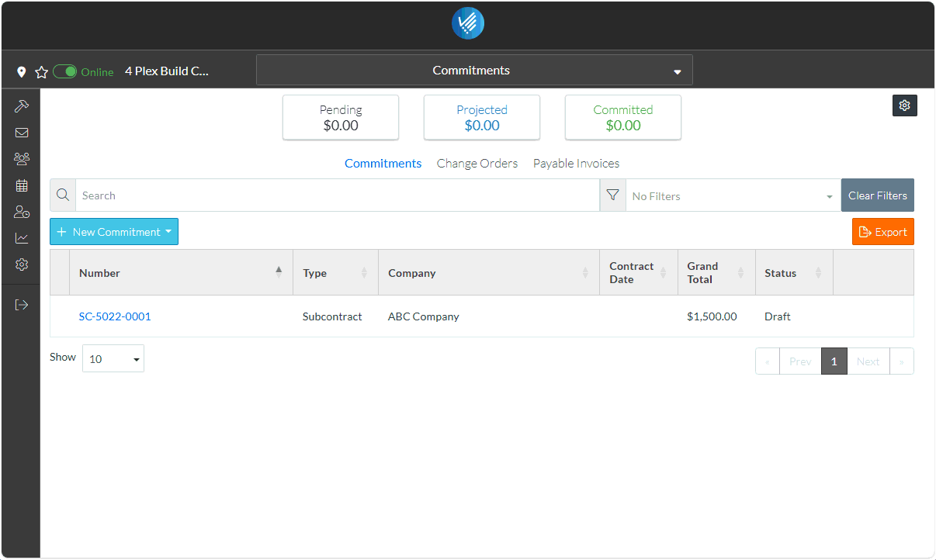Open the Show 10 rows dropdown
This screenshot has width=936, height=560.
(x=113, y=358)
